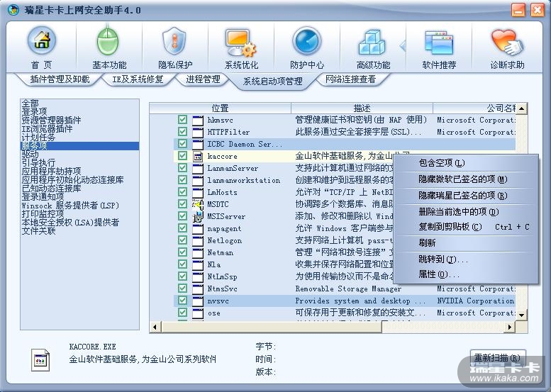Select 全部 category in left list

pos(30,103)
